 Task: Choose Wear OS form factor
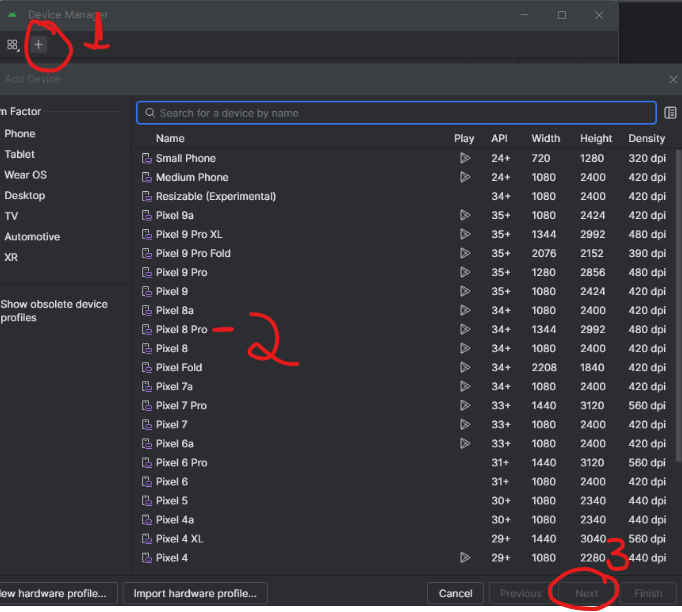[25, 175]
